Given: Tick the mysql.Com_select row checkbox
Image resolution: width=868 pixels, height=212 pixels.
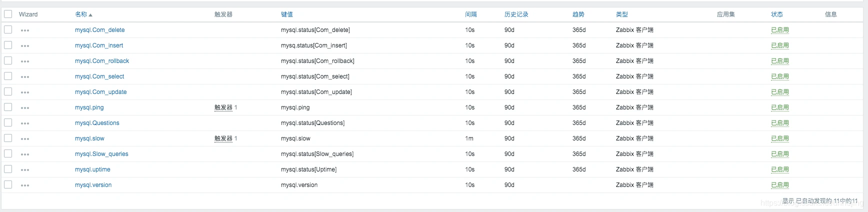Looking at the screenshot, I should tap(8, 76).
